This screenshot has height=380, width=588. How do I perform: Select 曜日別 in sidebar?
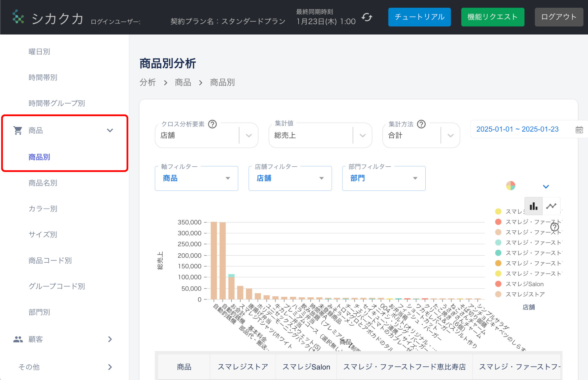tap(39, 52)
